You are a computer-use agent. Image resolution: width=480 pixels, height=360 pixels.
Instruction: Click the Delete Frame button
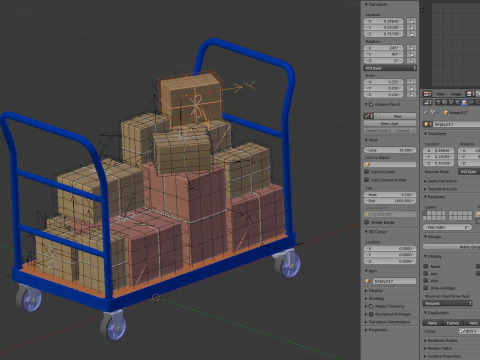coord(377,131)
